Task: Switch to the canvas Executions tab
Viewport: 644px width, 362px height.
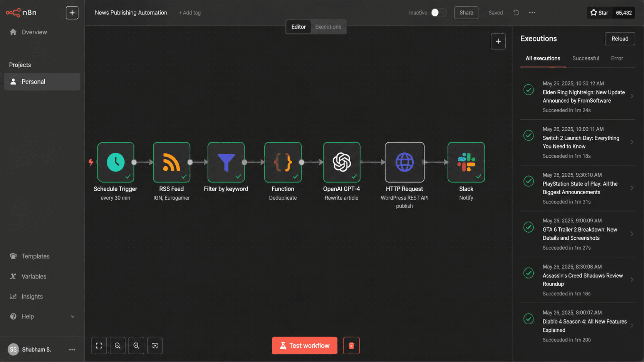Action: tap(328, 27)
